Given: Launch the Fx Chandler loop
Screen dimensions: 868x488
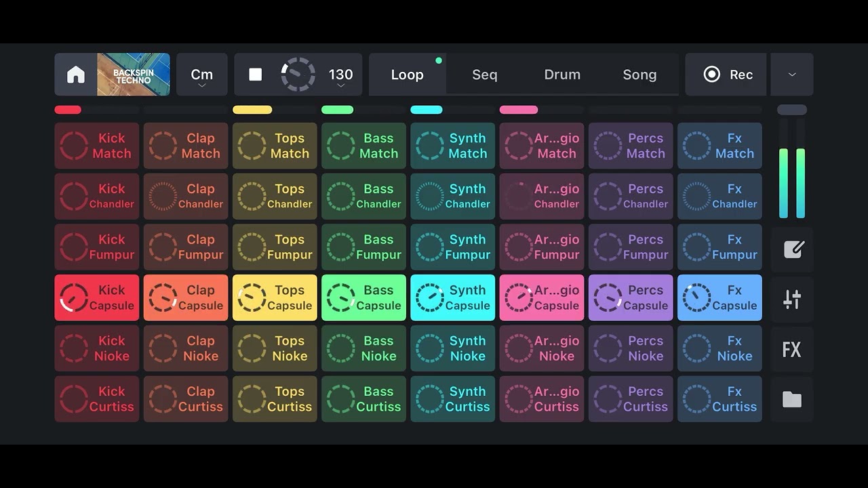Looking at the screenshot, I should 719,197.
